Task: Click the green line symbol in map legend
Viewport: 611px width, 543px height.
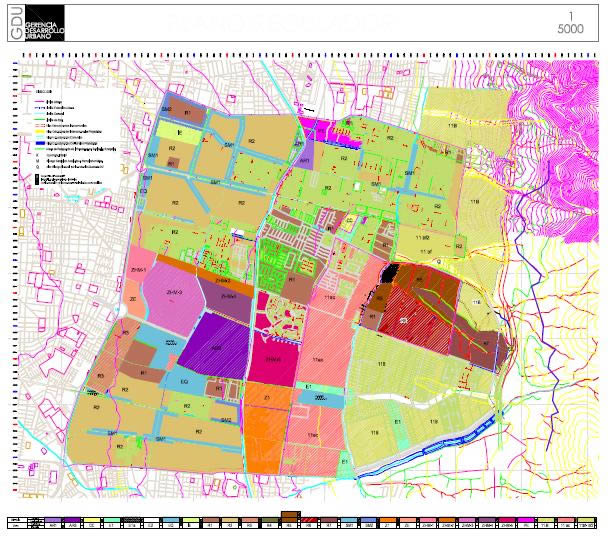Action: tap(39, 119)
